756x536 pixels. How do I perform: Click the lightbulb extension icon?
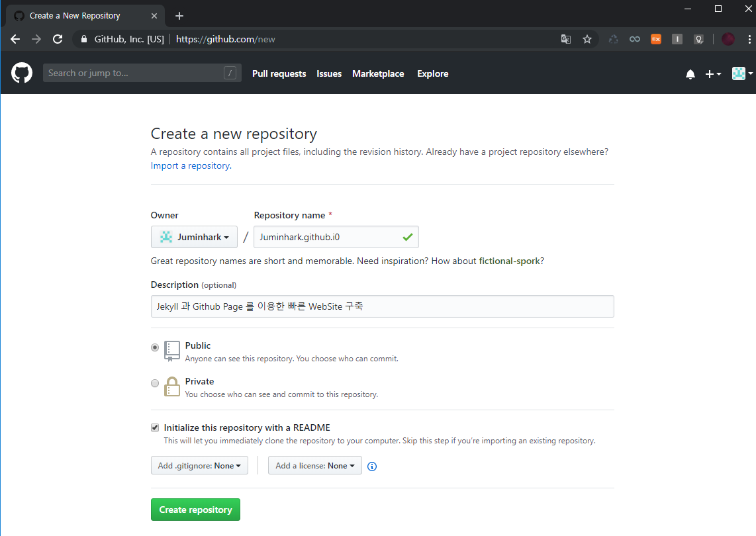pos(698,39)
